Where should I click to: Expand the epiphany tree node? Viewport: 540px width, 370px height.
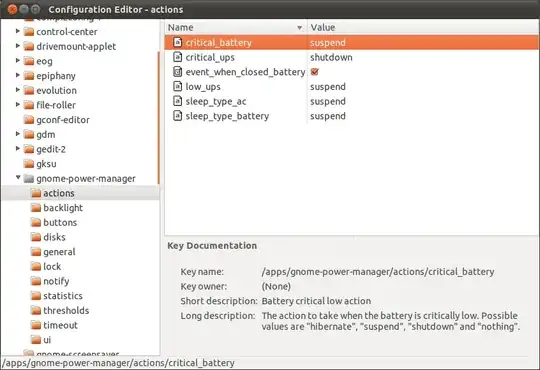tap(18, 75)
